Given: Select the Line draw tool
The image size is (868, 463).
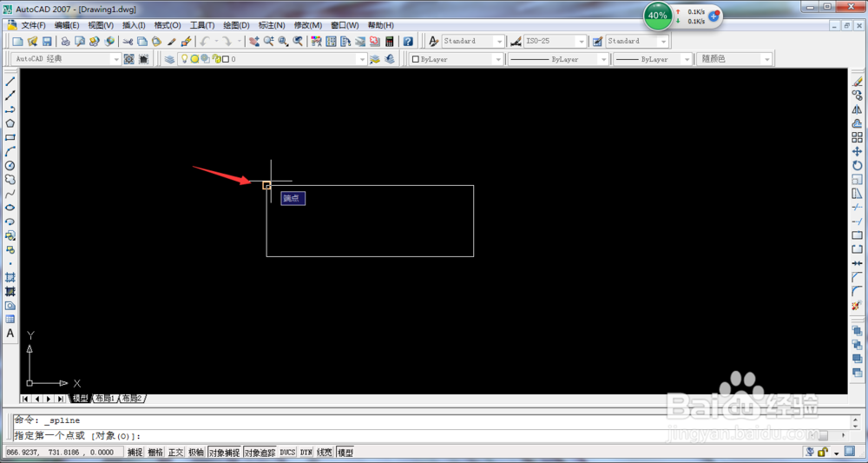Looking at the screenshot, I should (x=10, y=82).
